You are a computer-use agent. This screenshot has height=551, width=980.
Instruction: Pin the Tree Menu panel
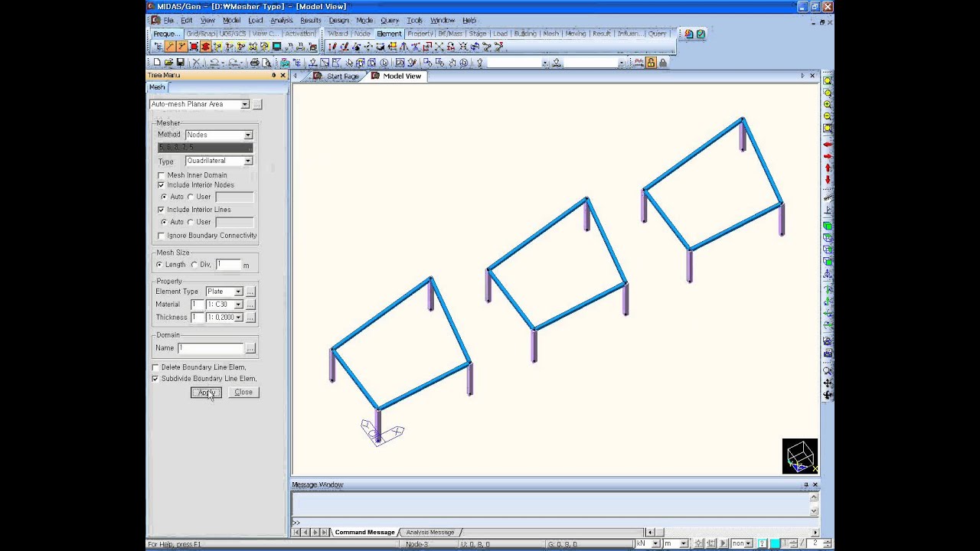click(x=273, y=75)
